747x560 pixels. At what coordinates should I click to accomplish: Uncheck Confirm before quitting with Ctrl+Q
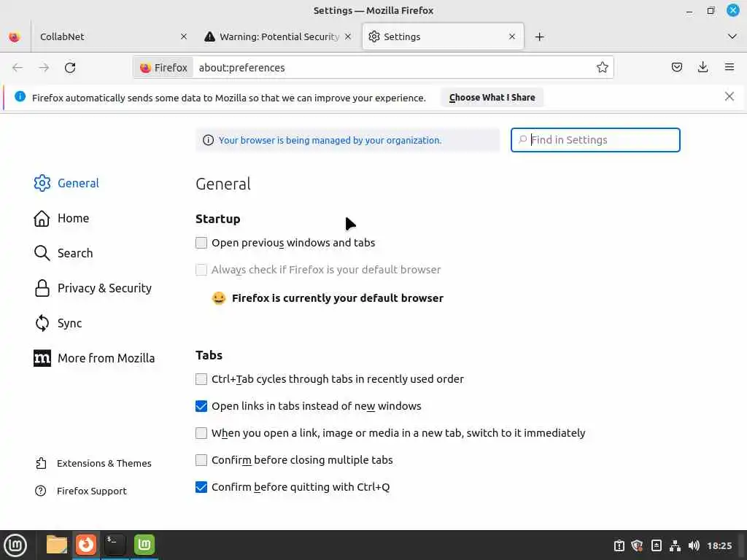pos(201,487)
